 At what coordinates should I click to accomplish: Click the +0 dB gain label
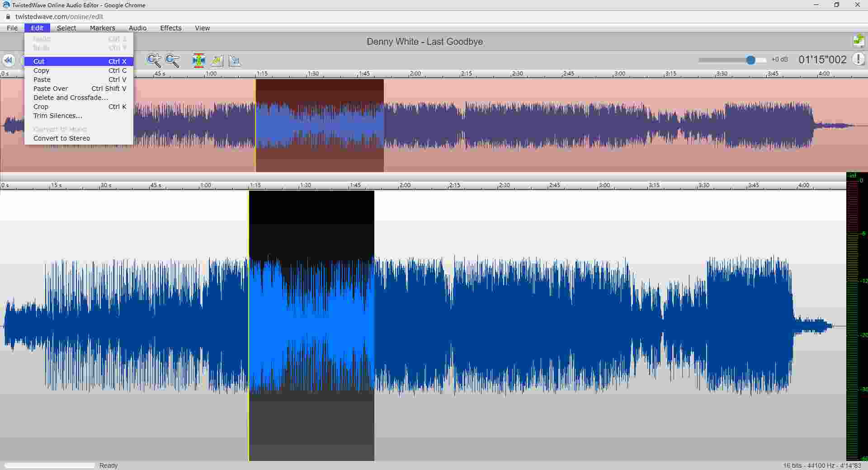[779, 60]
